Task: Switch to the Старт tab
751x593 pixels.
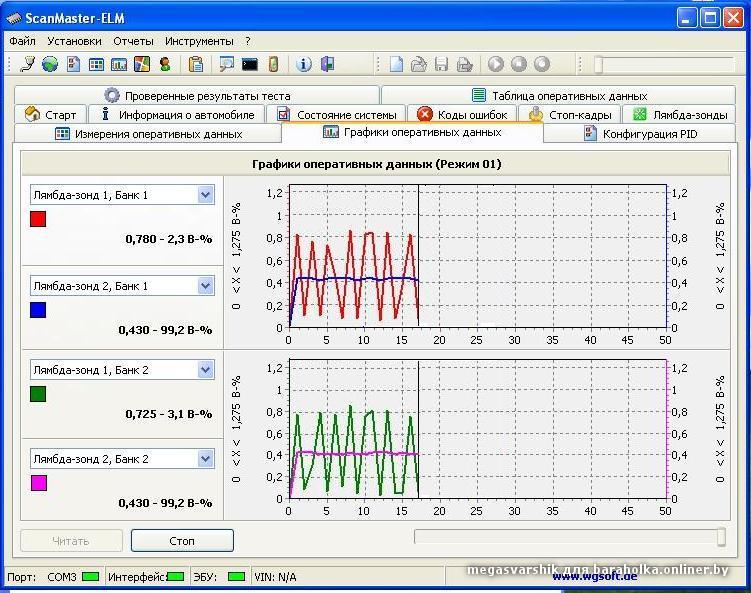Action: click(x=50, y=114)
